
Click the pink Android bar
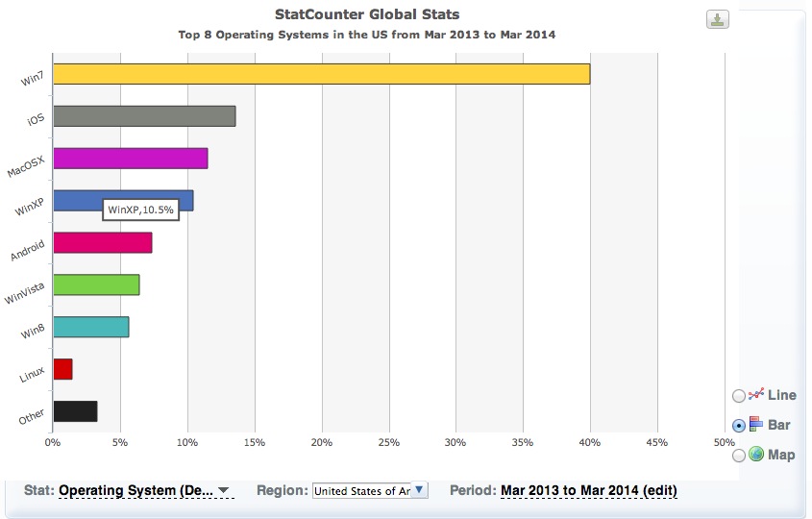click(102, 243)
